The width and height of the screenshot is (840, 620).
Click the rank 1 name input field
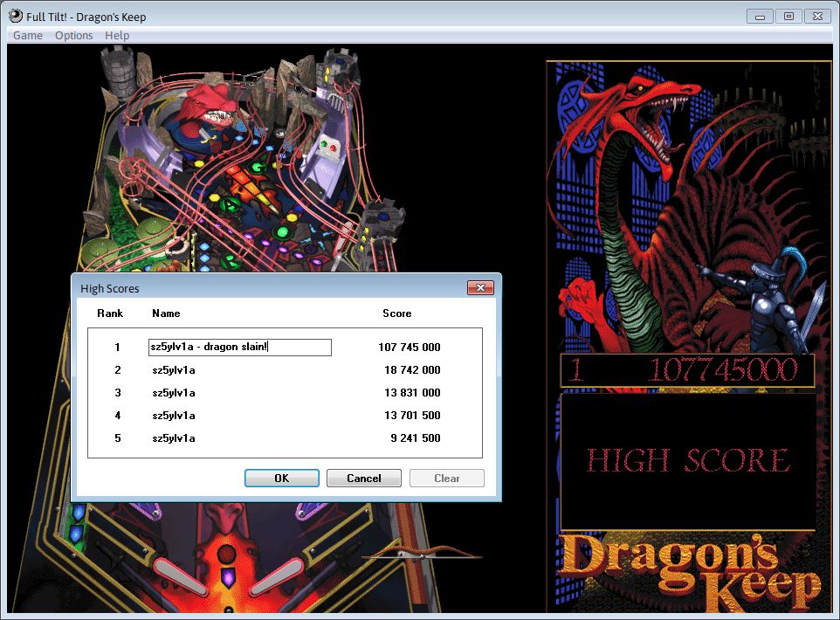point(240,348)
